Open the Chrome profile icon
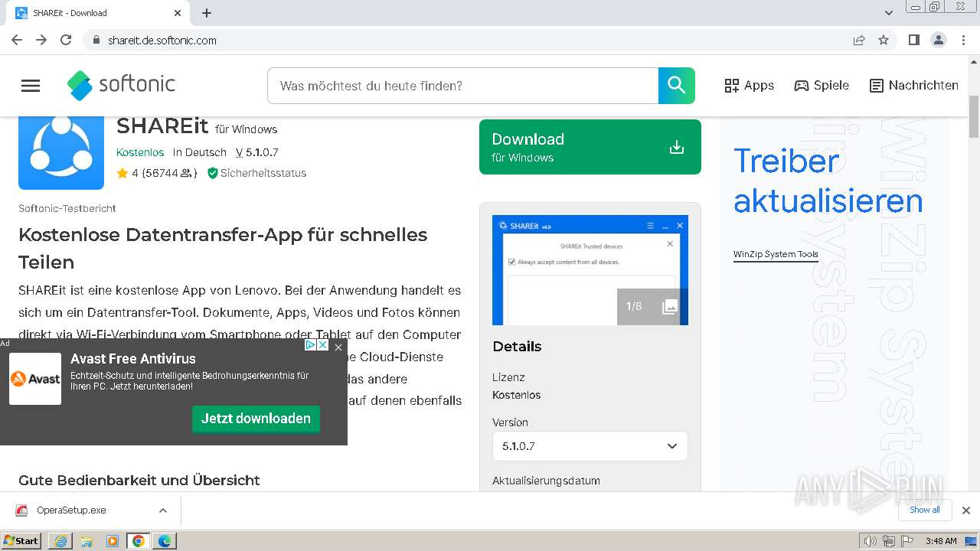 click(x=939, y=40)
